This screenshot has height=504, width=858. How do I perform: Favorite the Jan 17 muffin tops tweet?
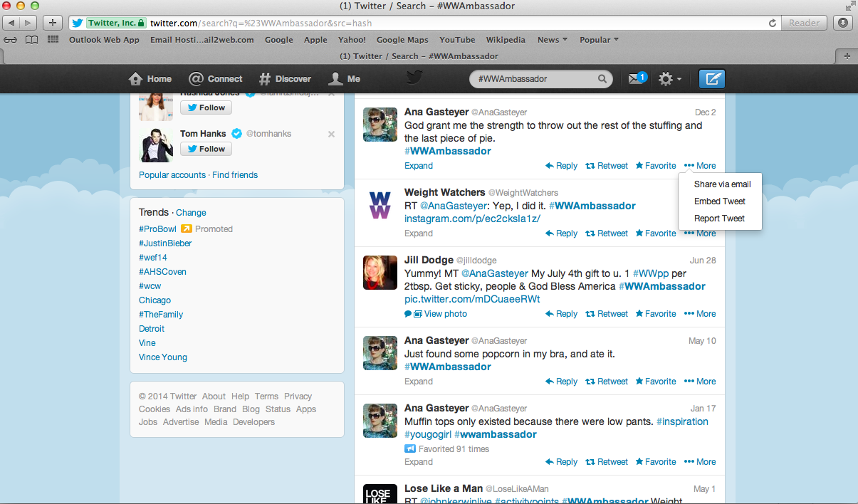click(x=656, y=462)
